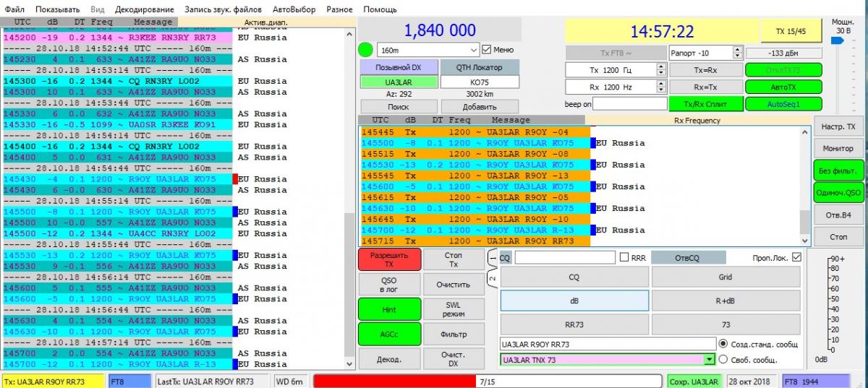Open the АвтоВыбор menu
This screenshot has height=388, width=868.
point(294,9)
